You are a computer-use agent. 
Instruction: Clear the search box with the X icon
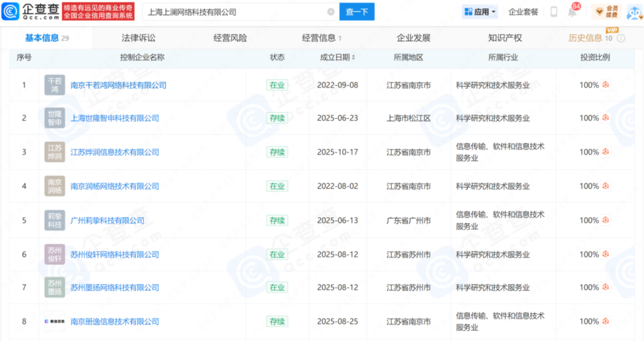pyautogui.click(x=331, y=12)
